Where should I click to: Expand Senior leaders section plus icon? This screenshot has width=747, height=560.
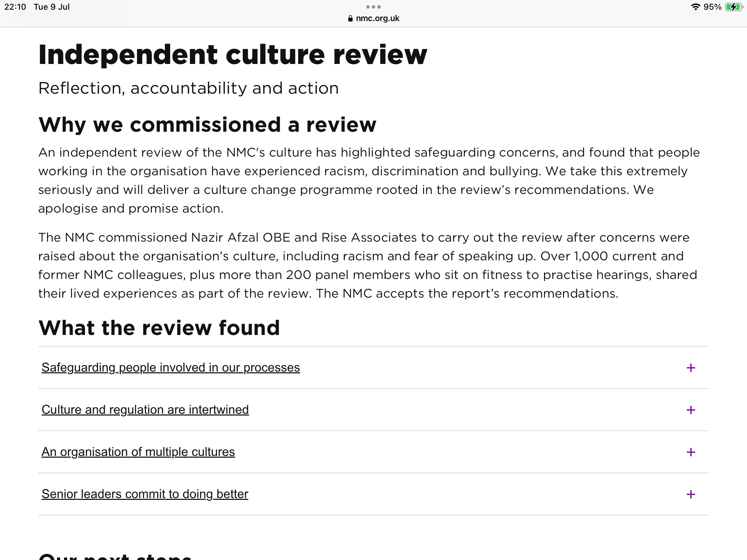tap(691, 494)
